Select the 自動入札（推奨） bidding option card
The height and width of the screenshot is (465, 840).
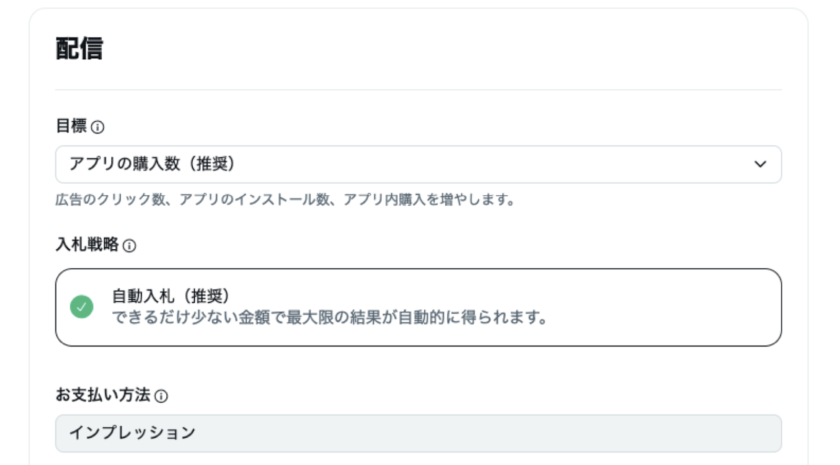click(418, 307)
